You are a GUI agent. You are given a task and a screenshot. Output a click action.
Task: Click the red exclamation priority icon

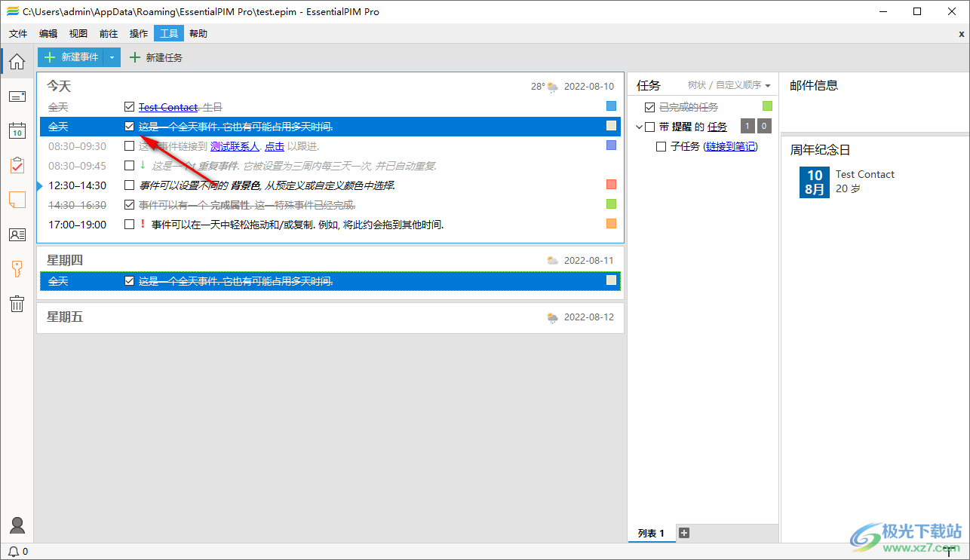(143, 224)
